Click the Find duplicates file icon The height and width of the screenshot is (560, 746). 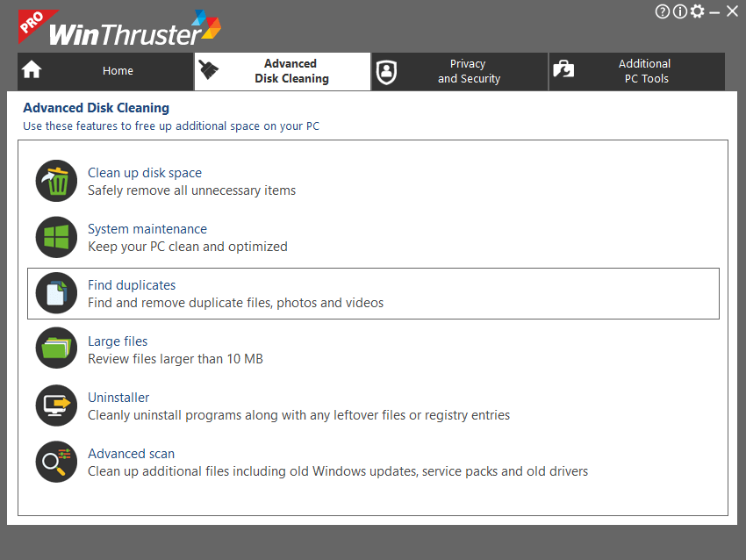coord(56,293)
